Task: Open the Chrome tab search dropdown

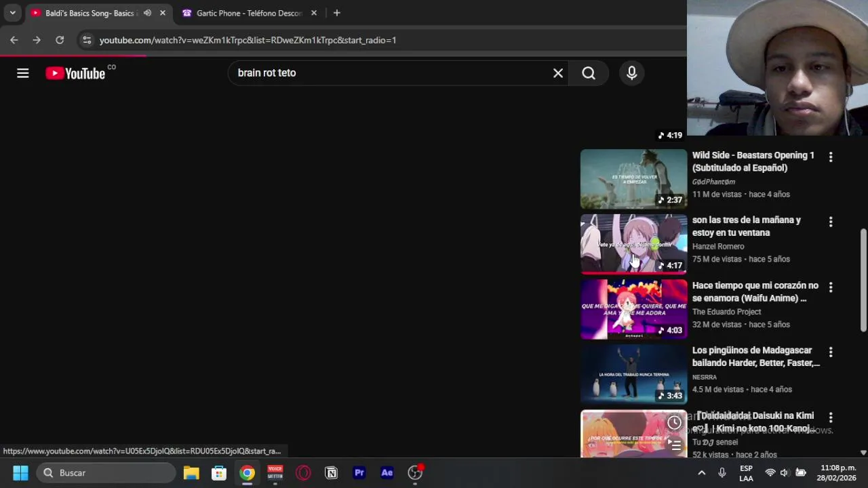Action: 12,13
